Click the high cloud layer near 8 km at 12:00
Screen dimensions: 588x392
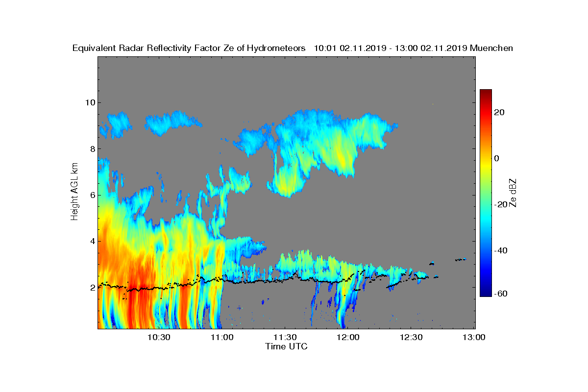[338, 142]
